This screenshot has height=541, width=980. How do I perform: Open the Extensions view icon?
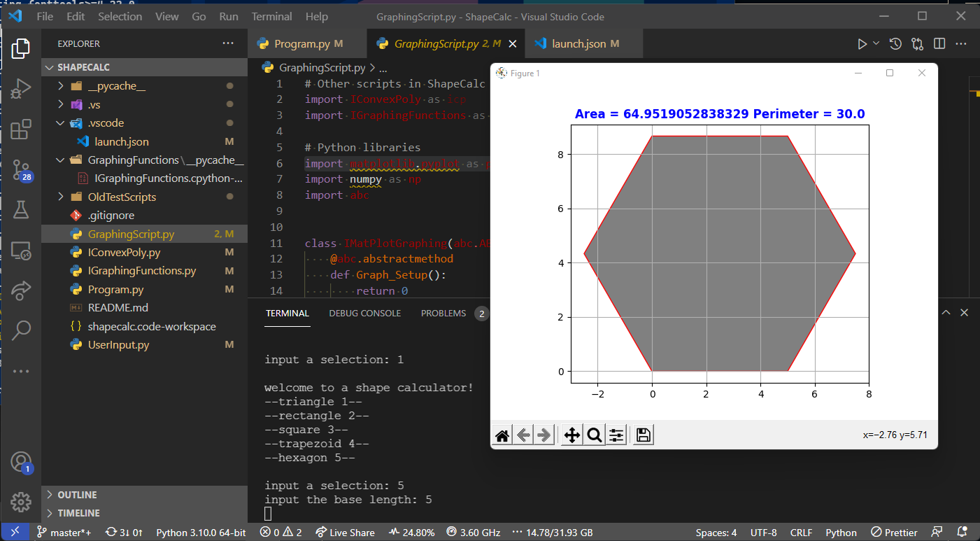click(20, 129)
